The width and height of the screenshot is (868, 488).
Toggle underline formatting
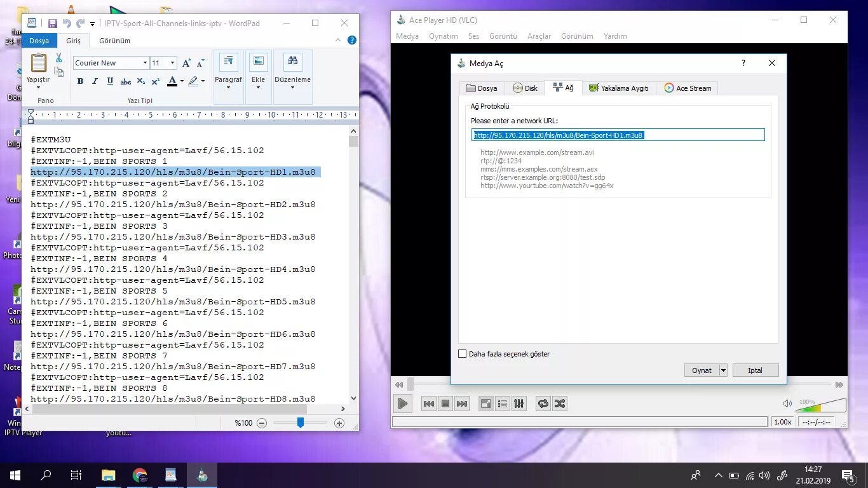tap(110, 81)
